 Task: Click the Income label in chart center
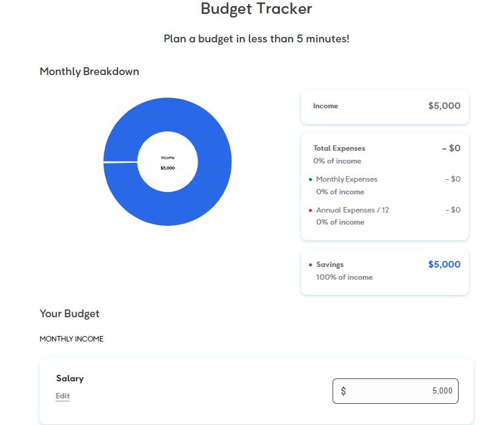point(168,157)
